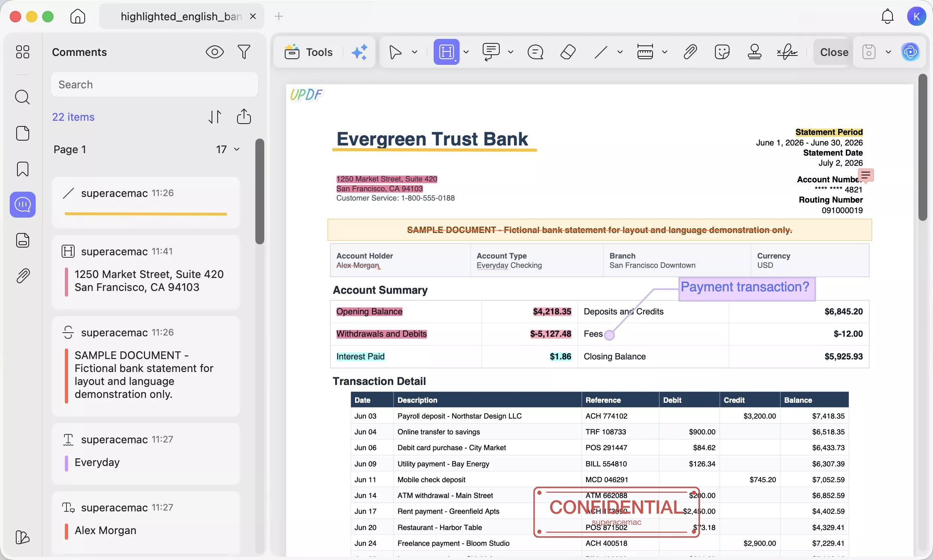Select the line drawing tool
This screenshot has height=560, width=933.
pos(601,52)
